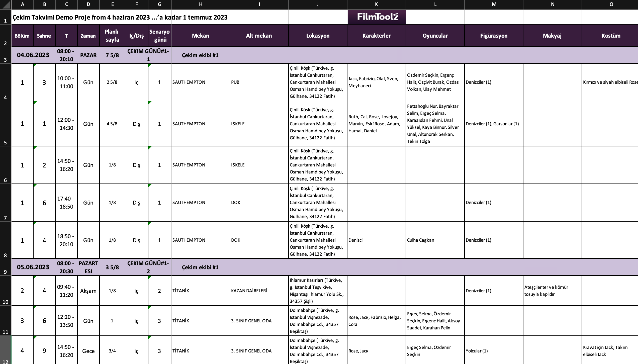
Task: Click the "Bölüm" header cell
Action: 22,36
